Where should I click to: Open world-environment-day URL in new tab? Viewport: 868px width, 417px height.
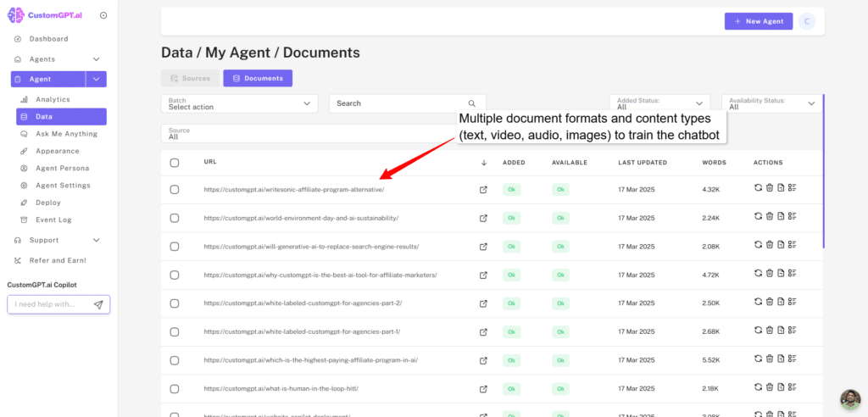[483, 218]
